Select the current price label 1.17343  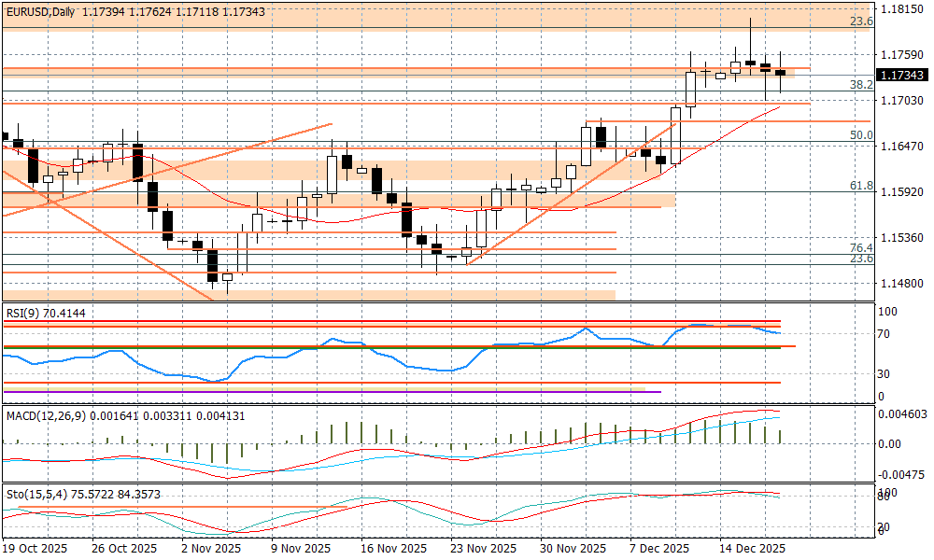[x=901, y=75]
